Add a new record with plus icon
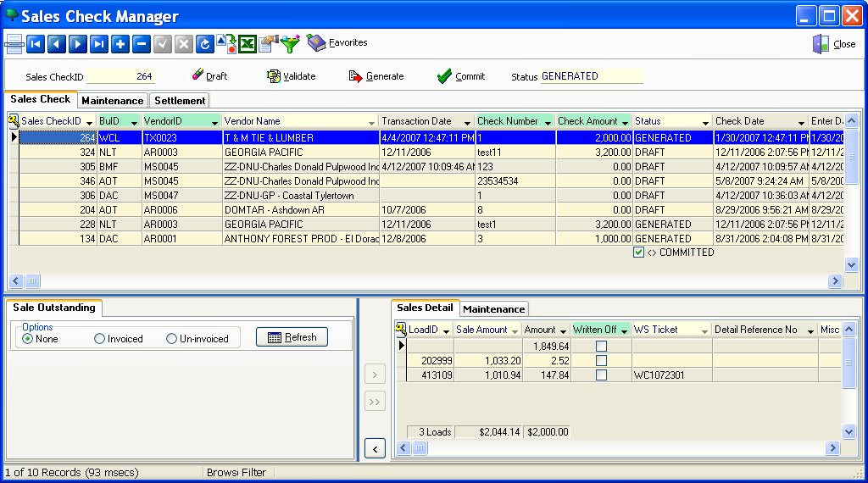This screenshot has width=868, height=483. [x=120, y=43]
